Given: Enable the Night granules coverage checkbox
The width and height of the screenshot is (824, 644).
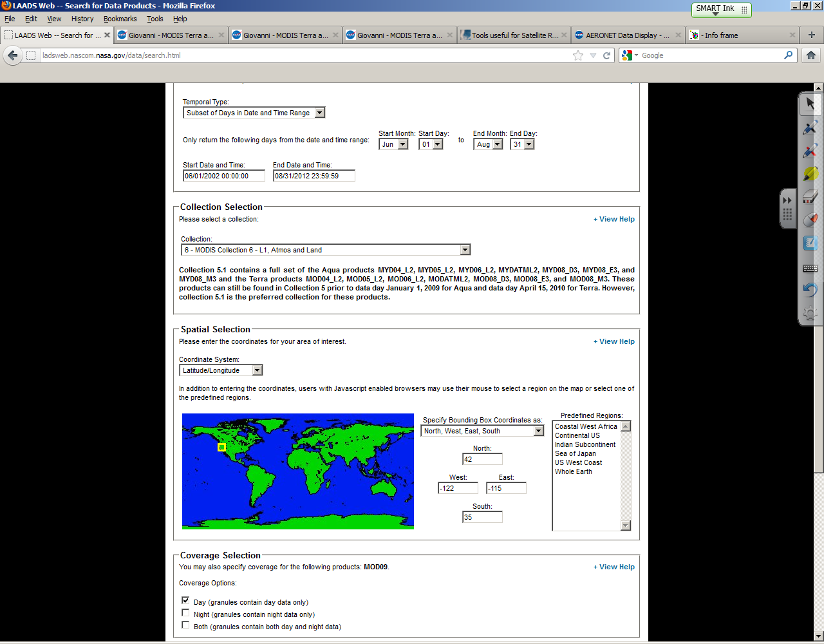Looking at the screenshot, I should point(185,613).
